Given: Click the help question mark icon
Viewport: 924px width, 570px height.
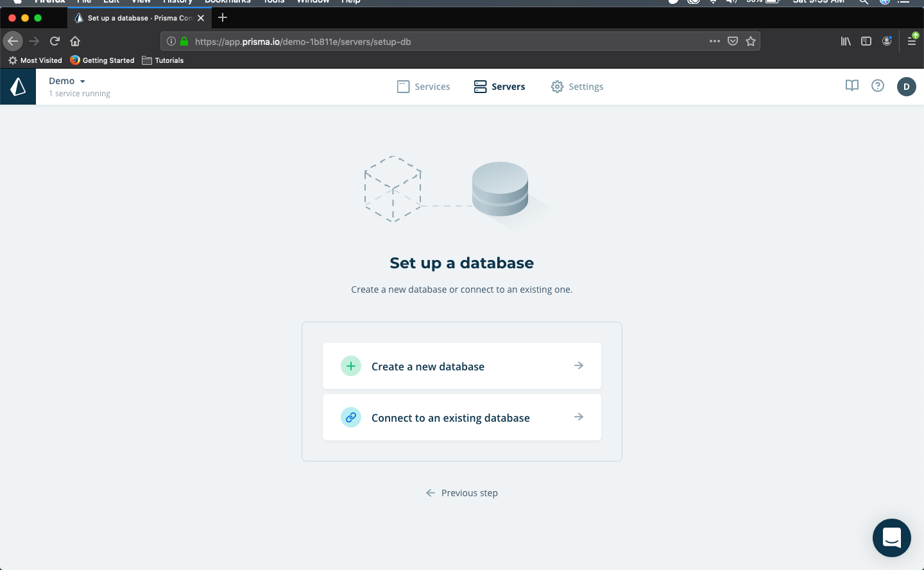Looking at the screenshot, I should tap(878, 85).
